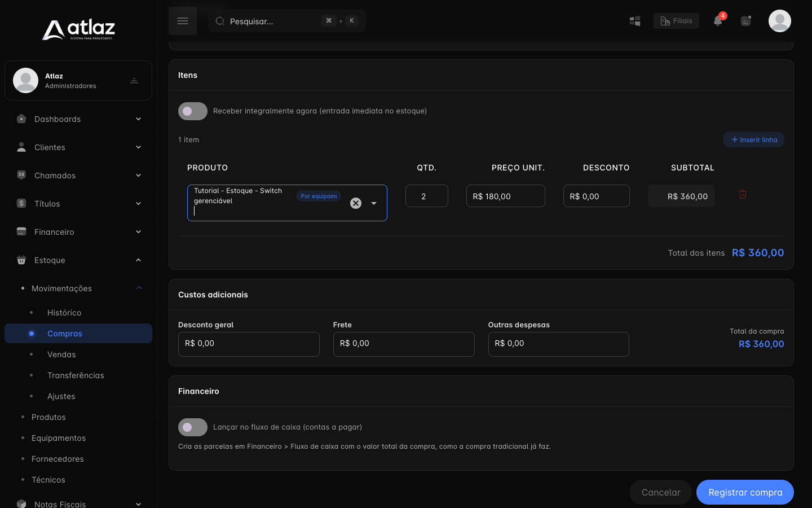Screen dimensions: 812x508
Task: Expand the Chamados menu chevron
Action: [x=139, y=176]
